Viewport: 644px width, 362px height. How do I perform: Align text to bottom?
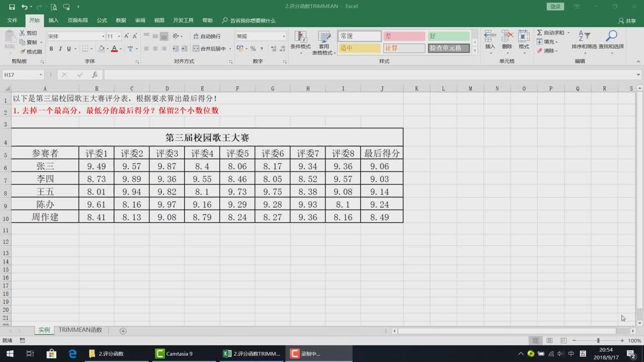[x=164, y=36]
